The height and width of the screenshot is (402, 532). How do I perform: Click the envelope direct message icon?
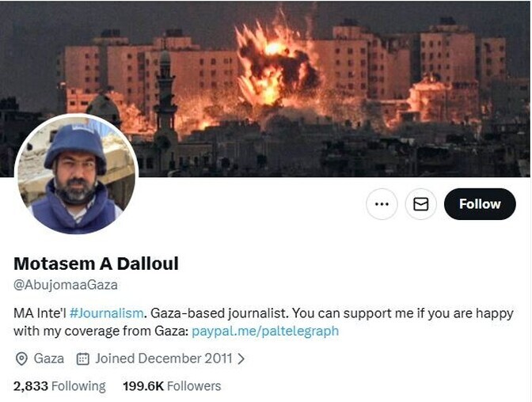coord(420,204)
